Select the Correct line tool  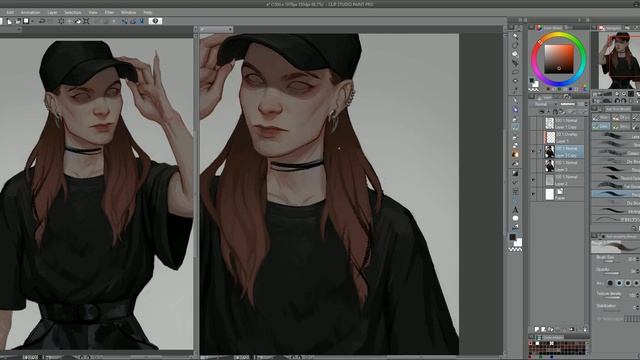516,227
